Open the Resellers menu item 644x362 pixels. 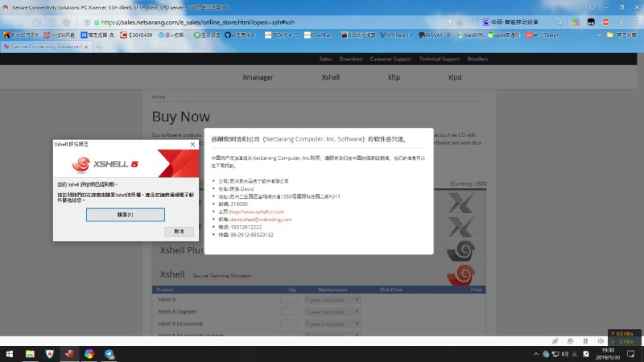(x=477, y=59)
